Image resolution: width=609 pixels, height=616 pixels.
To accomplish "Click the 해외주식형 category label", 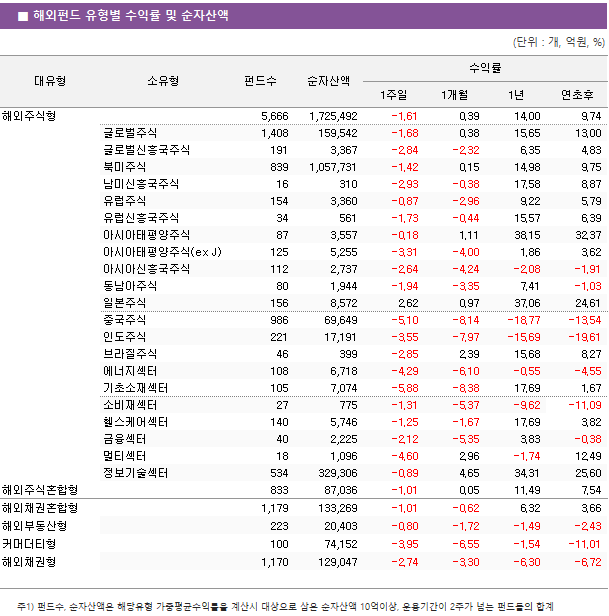I will tap(29, 116).
